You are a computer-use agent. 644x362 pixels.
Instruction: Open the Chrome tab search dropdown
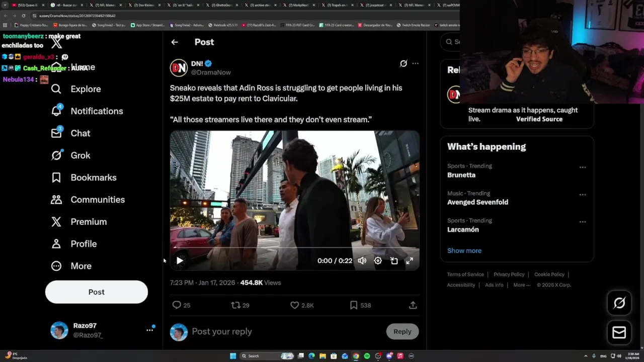click(x=5, y=5)
